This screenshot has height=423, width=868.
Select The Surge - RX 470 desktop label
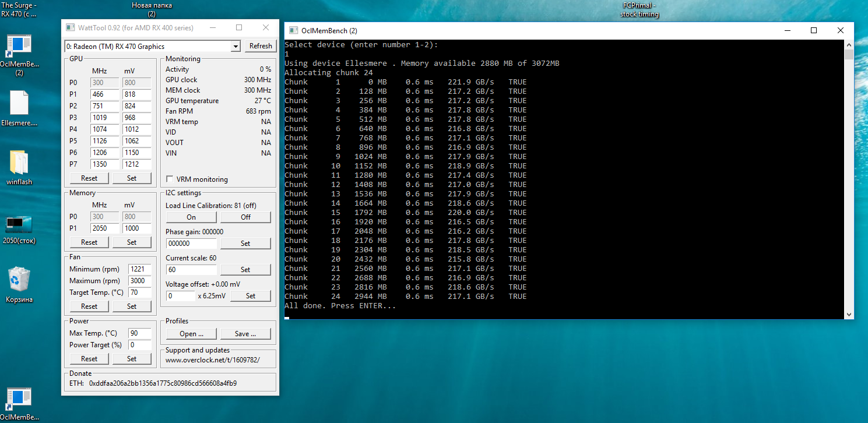pyautogui.click(x=19, y=9)
